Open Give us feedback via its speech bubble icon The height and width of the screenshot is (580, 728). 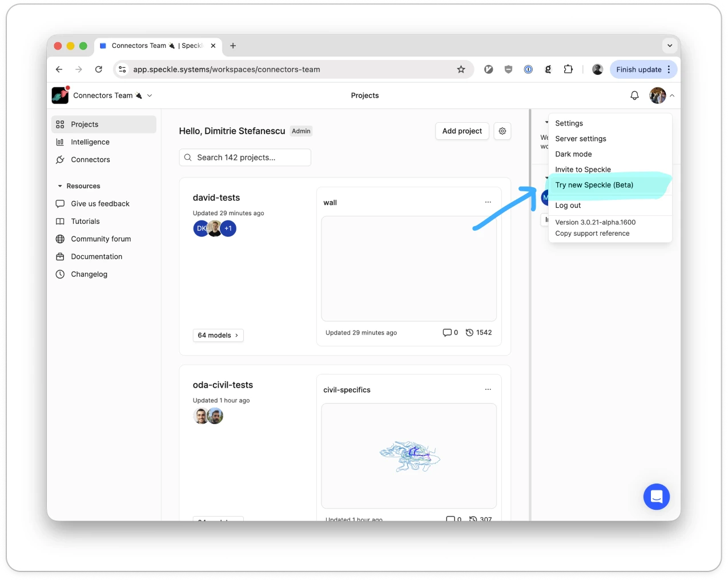coord(61,203)
